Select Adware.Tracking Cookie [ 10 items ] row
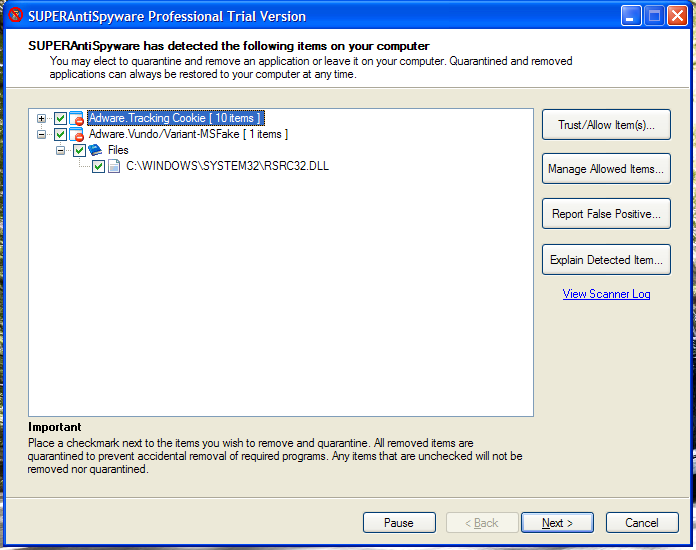Image resolution: width=696 pixels, height=550 pixels. [176, 118]
